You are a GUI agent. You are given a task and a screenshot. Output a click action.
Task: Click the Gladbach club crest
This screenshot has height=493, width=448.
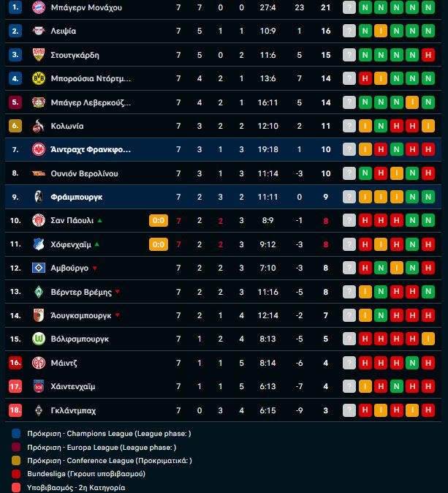pos(39,410)
